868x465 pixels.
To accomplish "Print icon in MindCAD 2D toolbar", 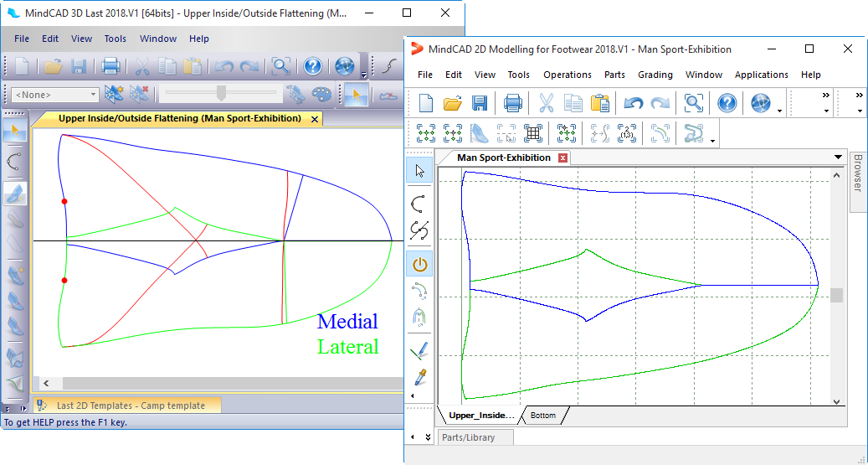I will pos(512,103).
